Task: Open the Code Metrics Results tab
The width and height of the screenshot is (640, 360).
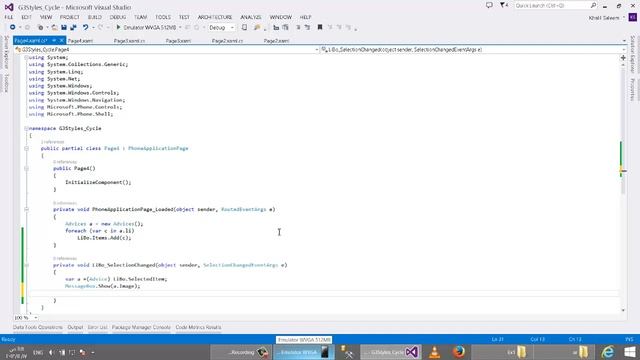Action: click(198, 327)
